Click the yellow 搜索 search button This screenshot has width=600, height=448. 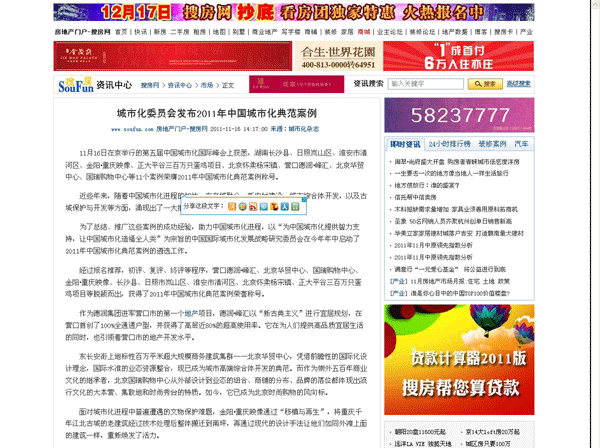coord(485,84)
